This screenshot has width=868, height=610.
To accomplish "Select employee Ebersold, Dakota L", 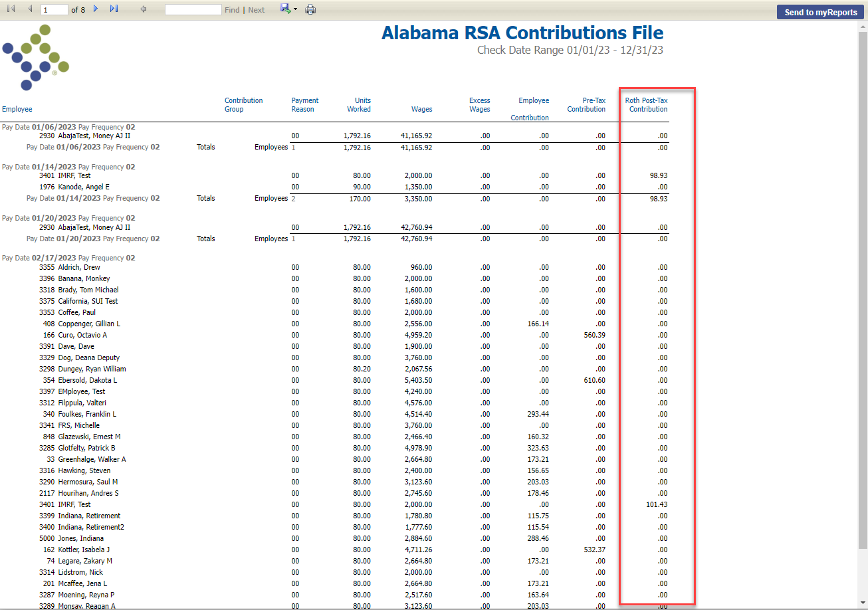I will (87, 380).
